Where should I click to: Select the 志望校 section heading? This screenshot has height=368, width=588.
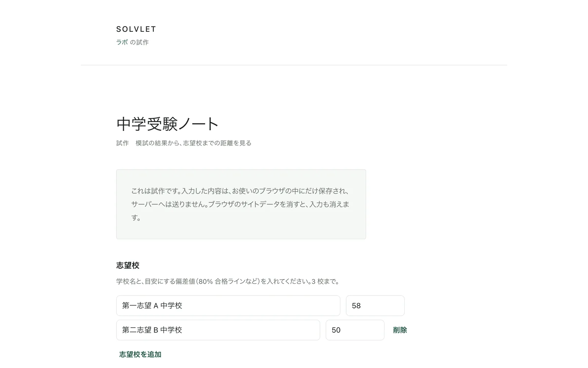point(128,265)
